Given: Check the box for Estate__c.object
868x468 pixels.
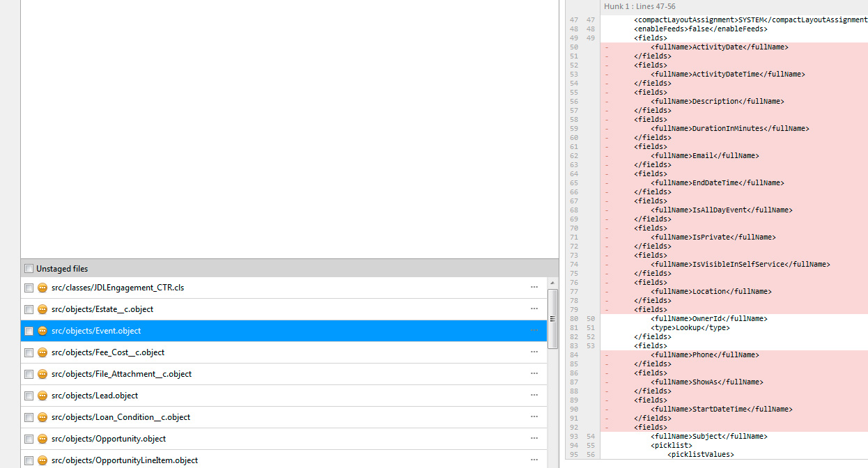Looking at the screenshot, I should [x=29, y=309].
